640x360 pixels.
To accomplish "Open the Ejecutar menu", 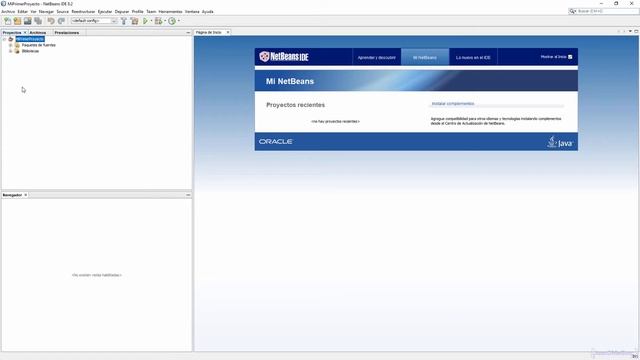I will click(105, 12).
